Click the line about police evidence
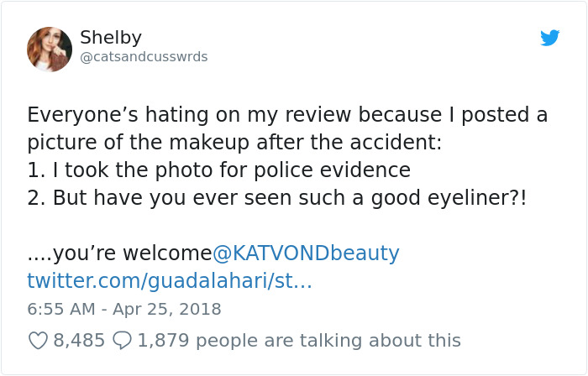Image resolution: width=588 pixels, height=376 pixels. click(x=218, y=170)
